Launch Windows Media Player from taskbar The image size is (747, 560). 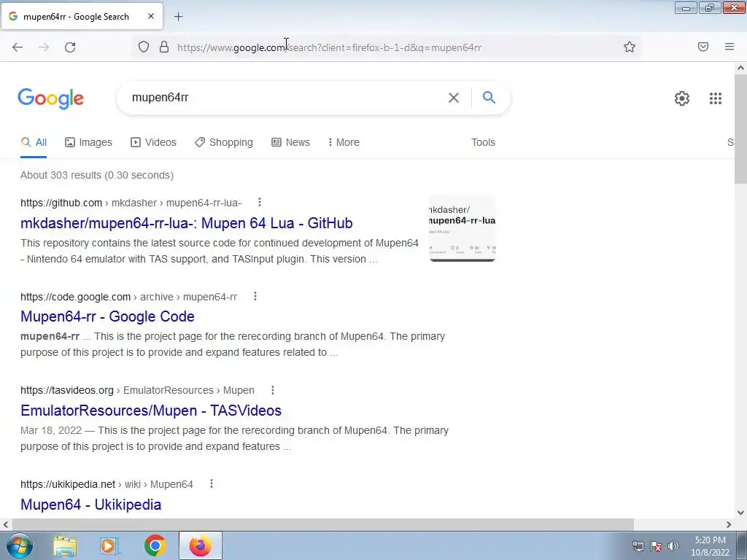click(x=109, y=545)
